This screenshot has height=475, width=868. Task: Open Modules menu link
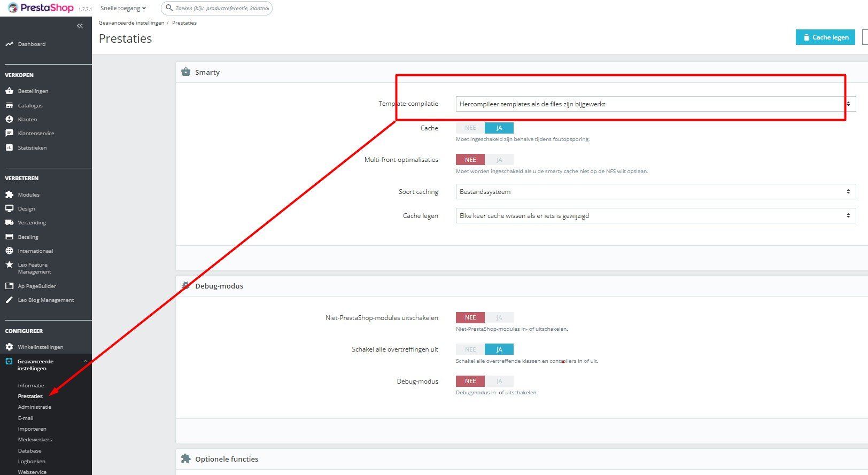(x=29, y=194)
